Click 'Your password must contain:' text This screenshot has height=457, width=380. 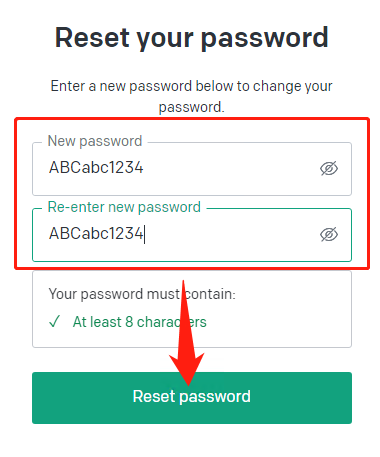click(x=142, y=294)
